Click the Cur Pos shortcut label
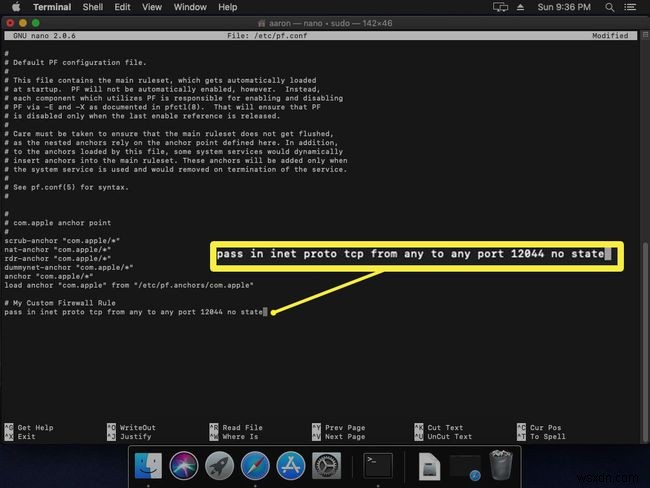 pos(546,427)
